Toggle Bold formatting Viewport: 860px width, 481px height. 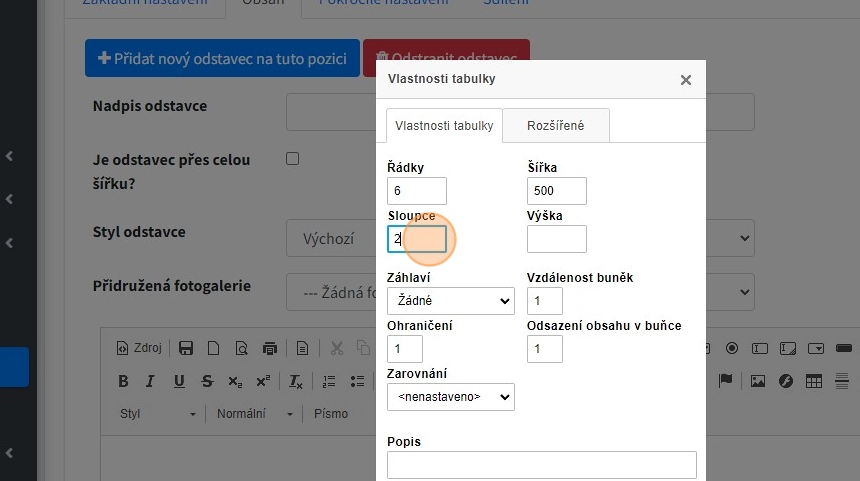[123, 381]
